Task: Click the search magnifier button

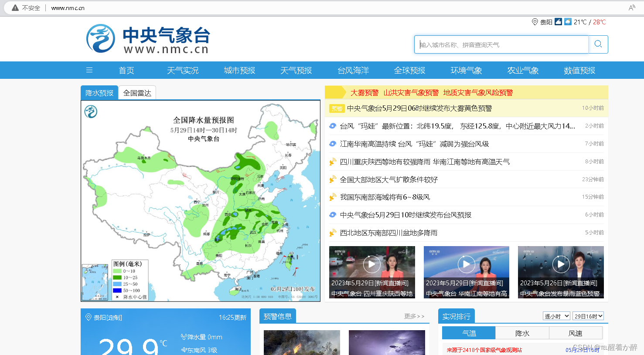Action: (598, 44)
